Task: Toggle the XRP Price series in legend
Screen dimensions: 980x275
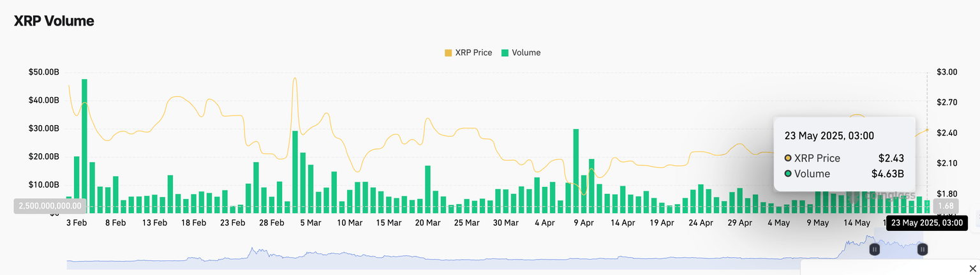Action: pyautogui.click(x=473, y=52)
